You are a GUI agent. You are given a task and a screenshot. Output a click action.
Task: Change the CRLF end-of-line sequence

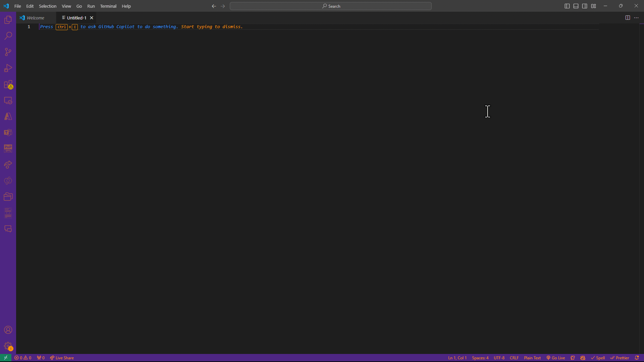pos(514,358)
